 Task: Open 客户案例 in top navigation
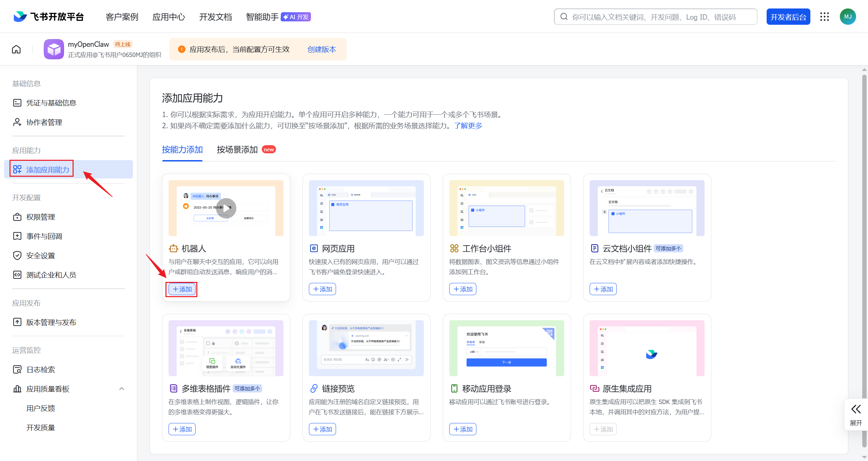click(x=122, y=17)
